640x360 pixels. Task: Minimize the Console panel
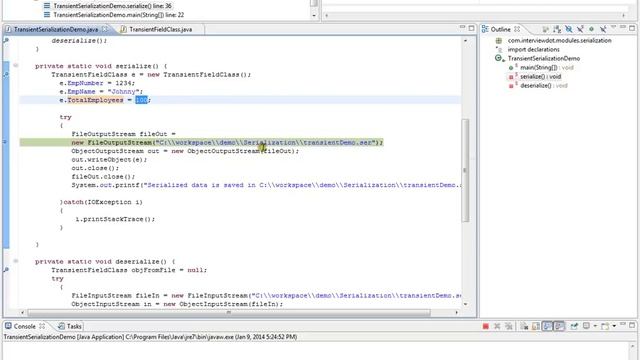pyautogui.click(x=623, y=324)
